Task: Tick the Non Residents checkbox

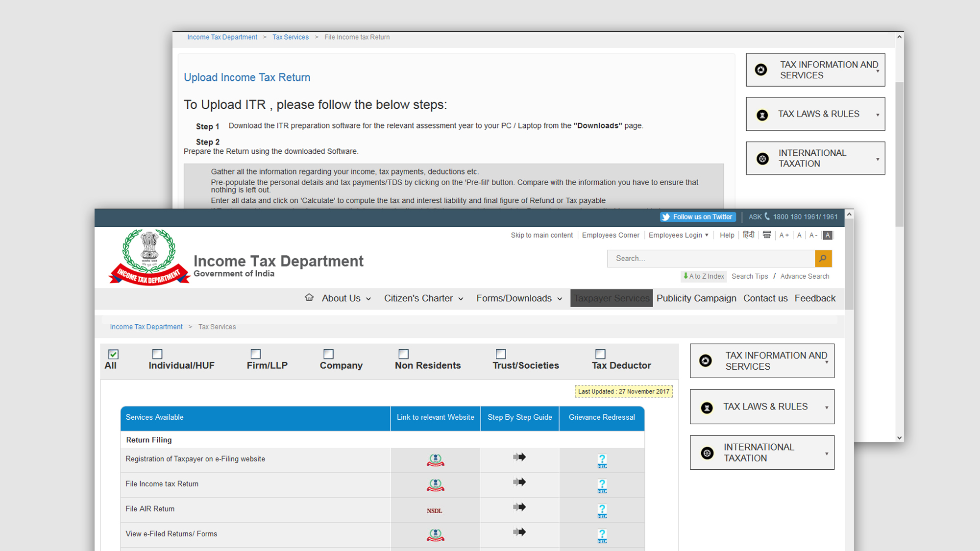Action: (403, 354)
